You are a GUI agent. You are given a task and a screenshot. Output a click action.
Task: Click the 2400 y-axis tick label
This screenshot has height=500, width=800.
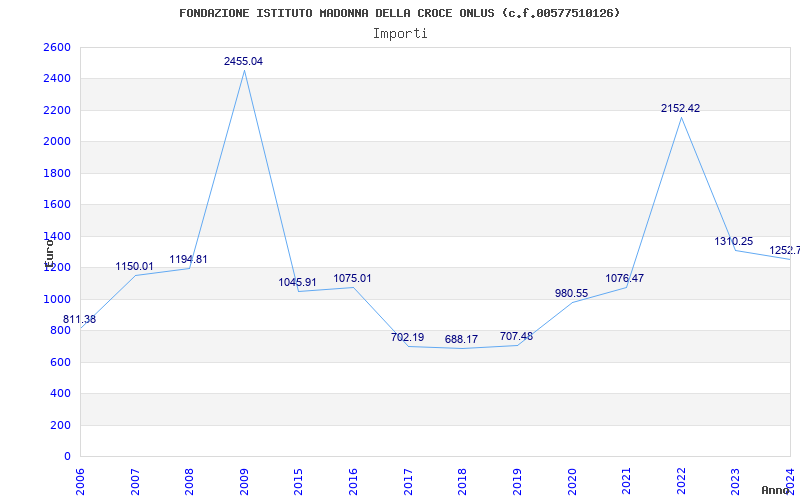tap(57, 79)
